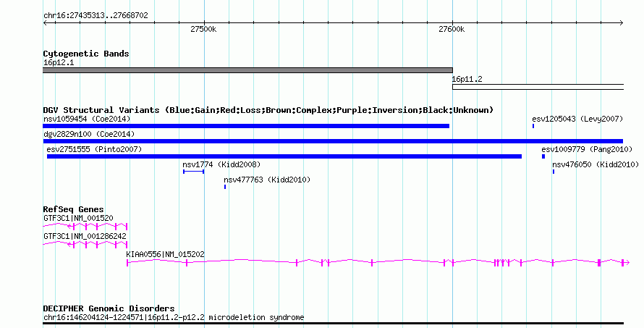Screen dimensions: 644x328
Task: Click the left arrowhead of the ruler
Action: 45,23
